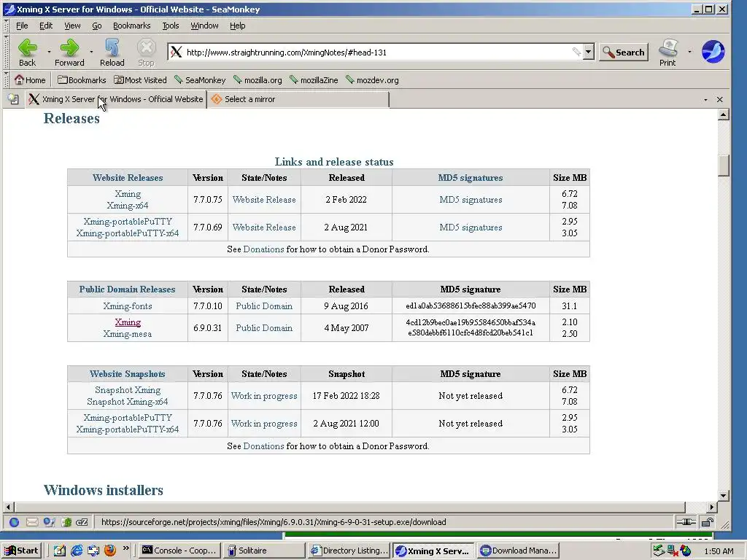Click the Xming-mesa link

(128, 334)
